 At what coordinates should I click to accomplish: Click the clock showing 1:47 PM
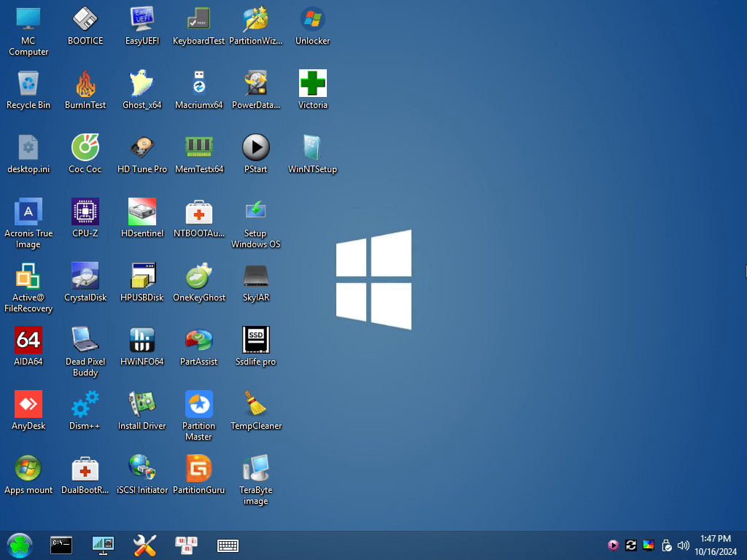pyautogui.click(x=715, y=539)
